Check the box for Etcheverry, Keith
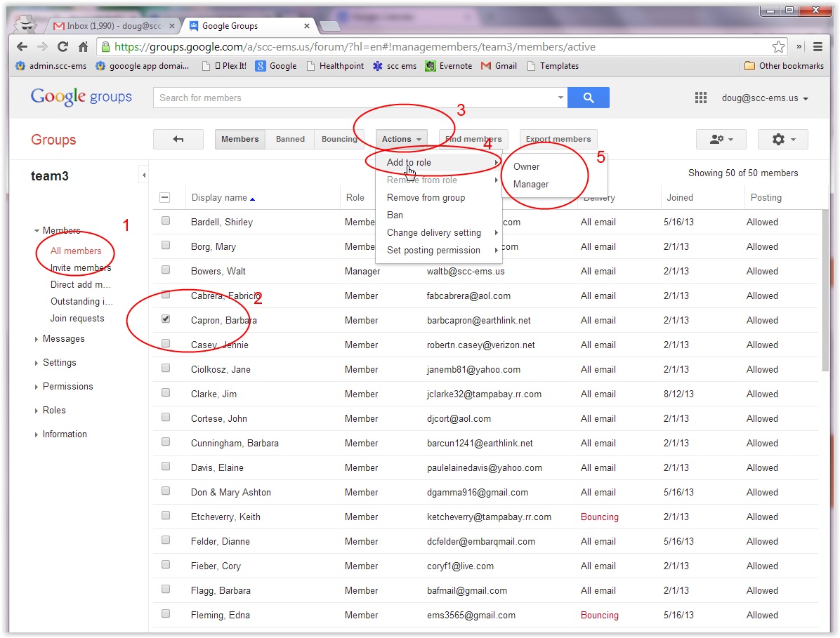 [x=166, y=515]
